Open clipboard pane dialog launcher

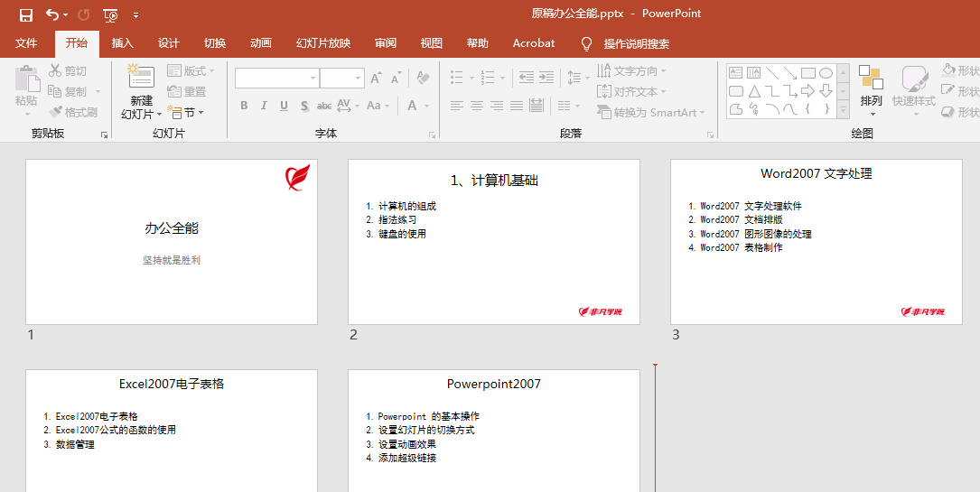[x=105, y=135]
